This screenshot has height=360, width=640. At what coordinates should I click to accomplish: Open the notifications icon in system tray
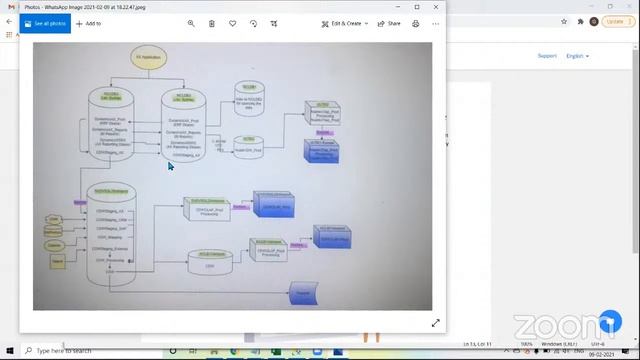coord(626,351)
